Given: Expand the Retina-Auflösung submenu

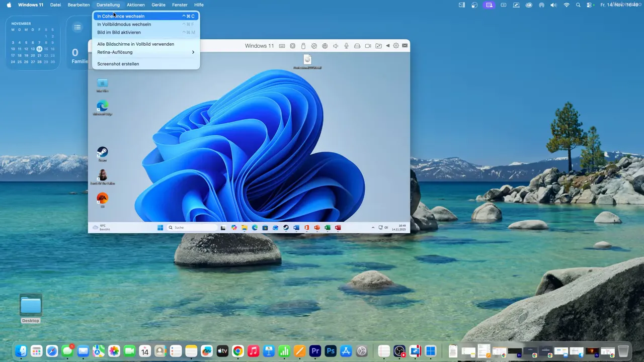Looking at the screenshot, I should pos(115,52).
